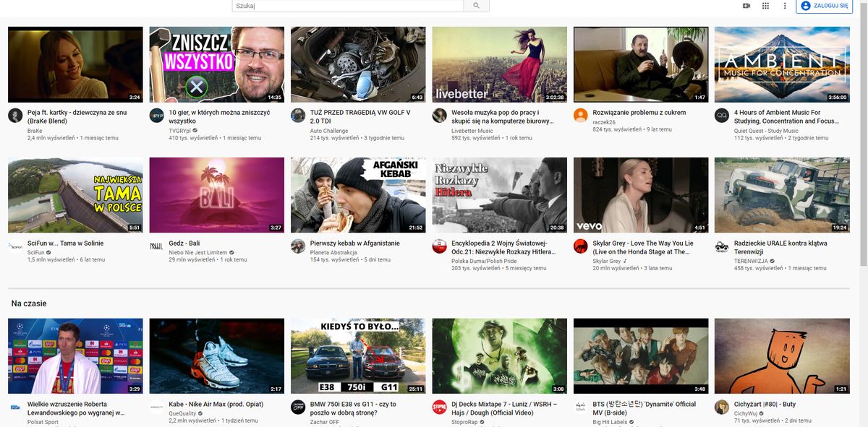
Task: Open title 'Dj Decks Mixtape 7' video
Action: (505, 409)
